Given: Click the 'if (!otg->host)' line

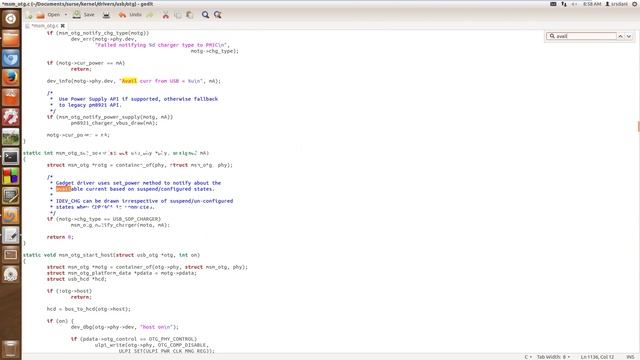Looking at the screenshot, I should 69,291.
